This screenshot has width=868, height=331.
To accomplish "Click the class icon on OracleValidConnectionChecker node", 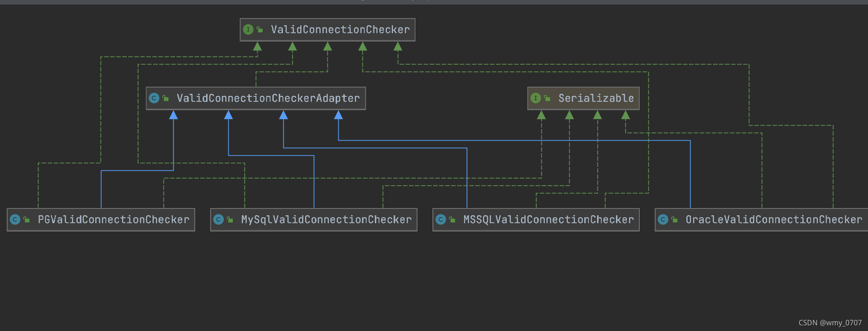I will [663, 219].
